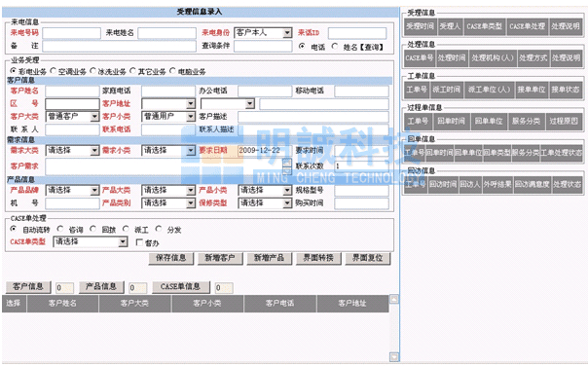Image resolution: width=588 pixels, height=366 pixels.
Task: Click the customer list scrollbar down arrow
Action: click(394, 356)
